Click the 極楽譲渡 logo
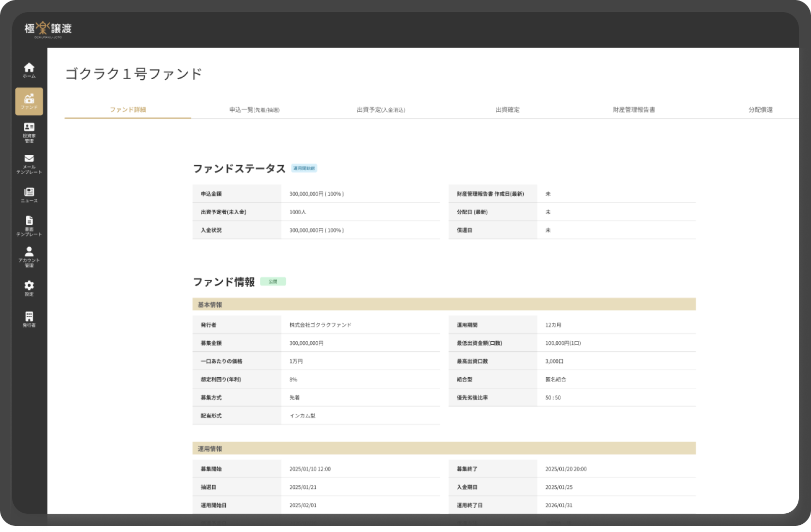Screen dimensions: 811x532 48,29
